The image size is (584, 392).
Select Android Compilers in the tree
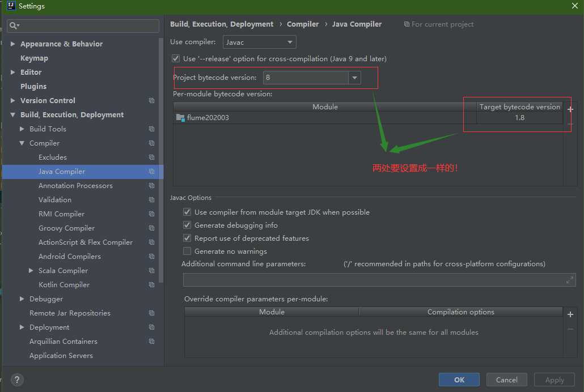pos(70,256)
